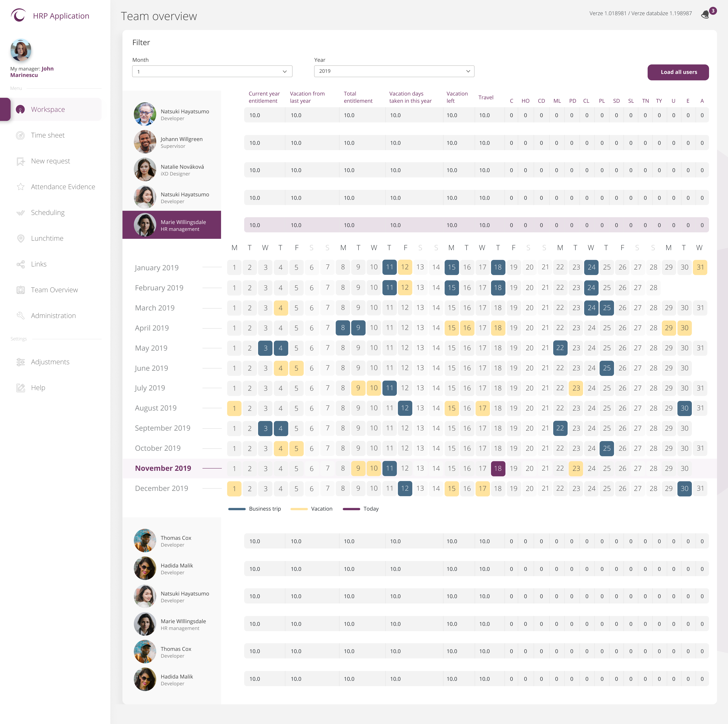Click the Travel column header
The image size is (728, 724).
[x=486, y=97]
